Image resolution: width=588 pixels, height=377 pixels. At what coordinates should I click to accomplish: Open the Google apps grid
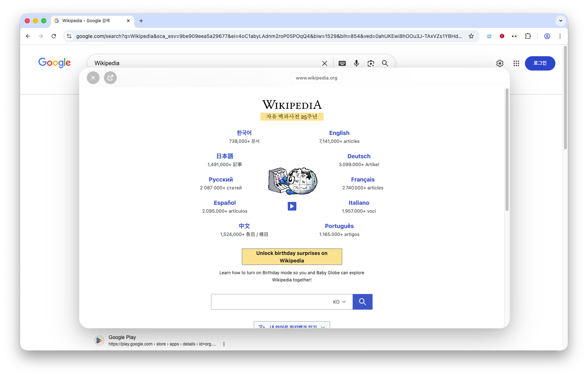[x=516, y=63]
